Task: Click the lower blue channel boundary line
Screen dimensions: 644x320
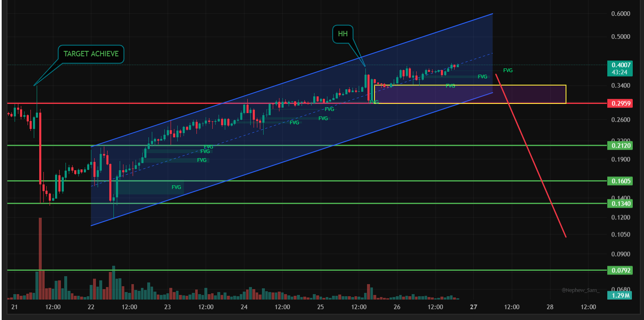Action: (x=292, y=159)
